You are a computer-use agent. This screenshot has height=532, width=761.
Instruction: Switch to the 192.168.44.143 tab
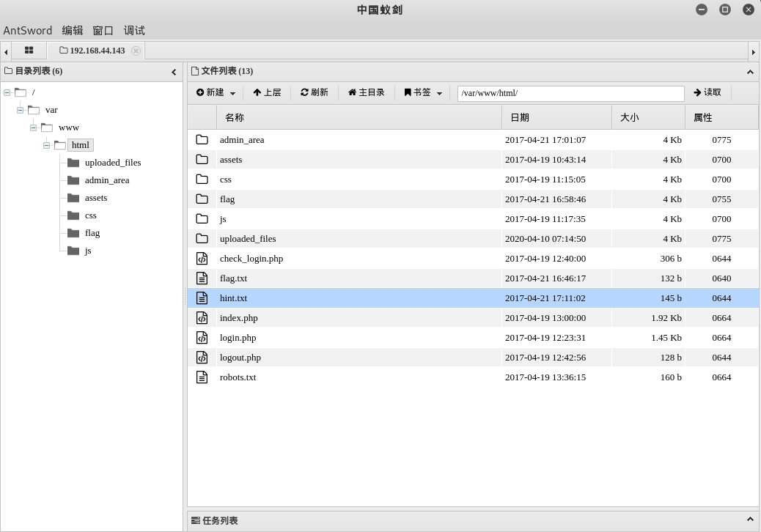(x=92, y=51)
